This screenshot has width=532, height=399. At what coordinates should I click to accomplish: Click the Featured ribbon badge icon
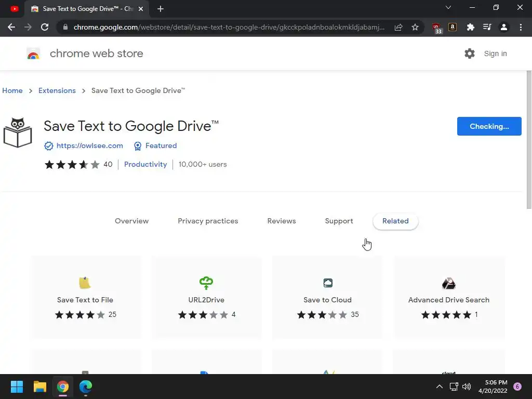click(x=137, y=146)
